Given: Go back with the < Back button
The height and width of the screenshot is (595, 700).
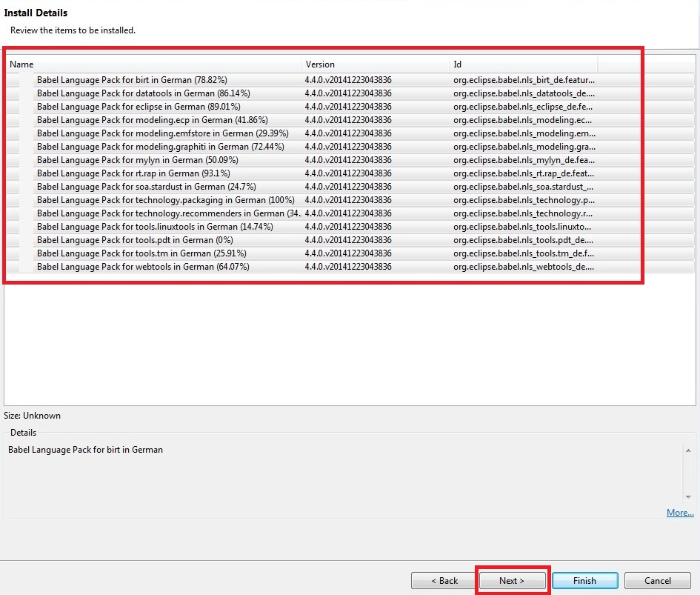Looking at the screenshot, I should (x=444, y=581).
